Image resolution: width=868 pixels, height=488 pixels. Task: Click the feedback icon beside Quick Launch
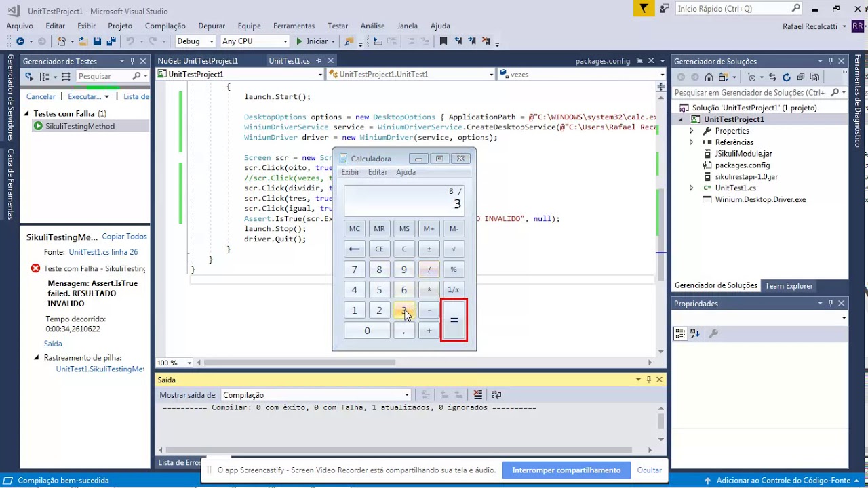point(665,8)
